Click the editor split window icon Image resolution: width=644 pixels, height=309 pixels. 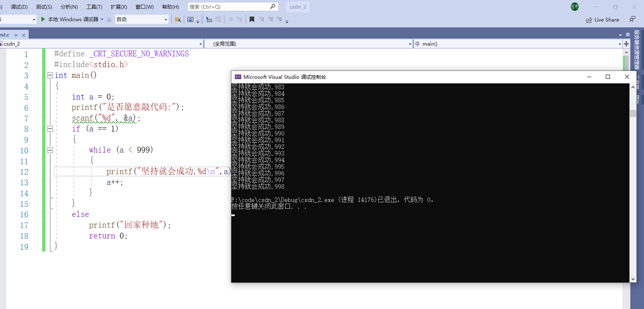(626, 44)
